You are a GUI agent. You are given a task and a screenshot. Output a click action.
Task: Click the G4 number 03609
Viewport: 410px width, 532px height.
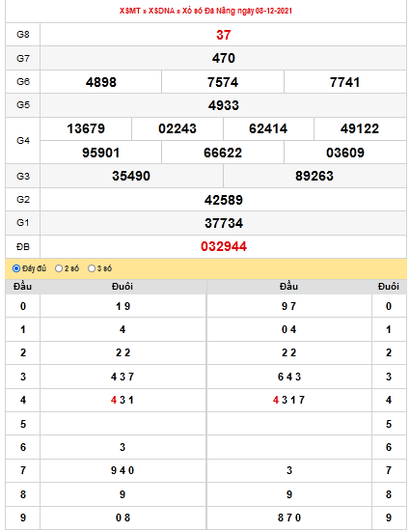click(x=345, y=153)
